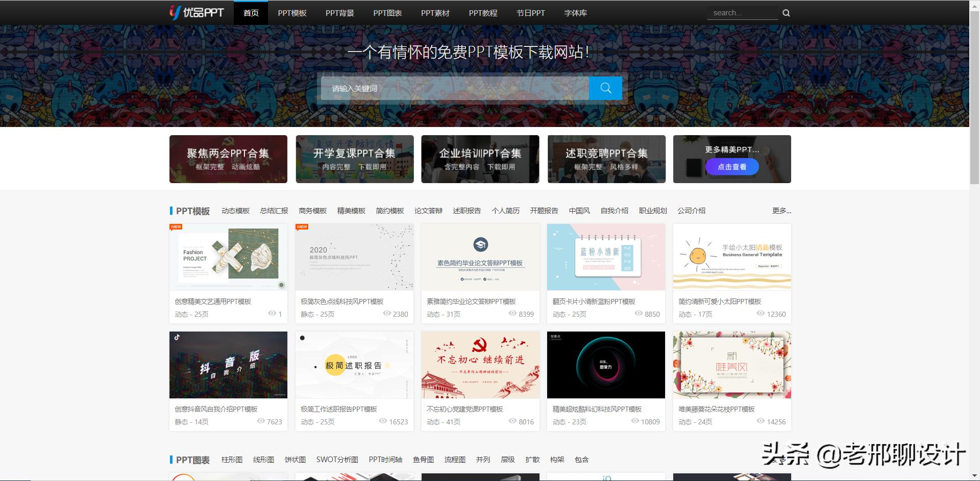Click the 企业培训PPT合集 banner
The image size is (980, 481).
480,159
